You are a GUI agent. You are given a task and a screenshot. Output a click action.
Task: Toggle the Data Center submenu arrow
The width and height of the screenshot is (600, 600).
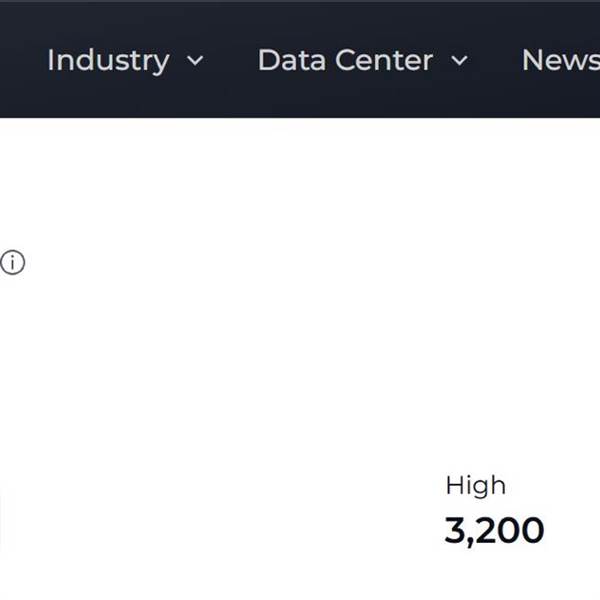459,61
